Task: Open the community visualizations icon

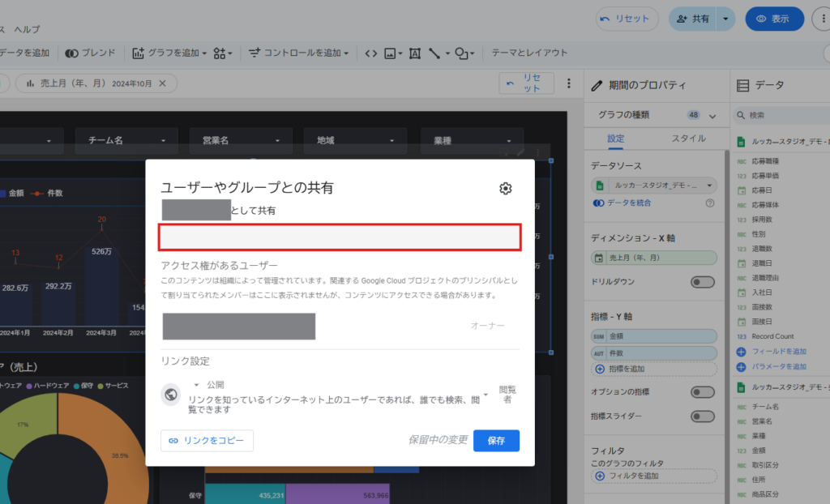Action: [223, 53]
